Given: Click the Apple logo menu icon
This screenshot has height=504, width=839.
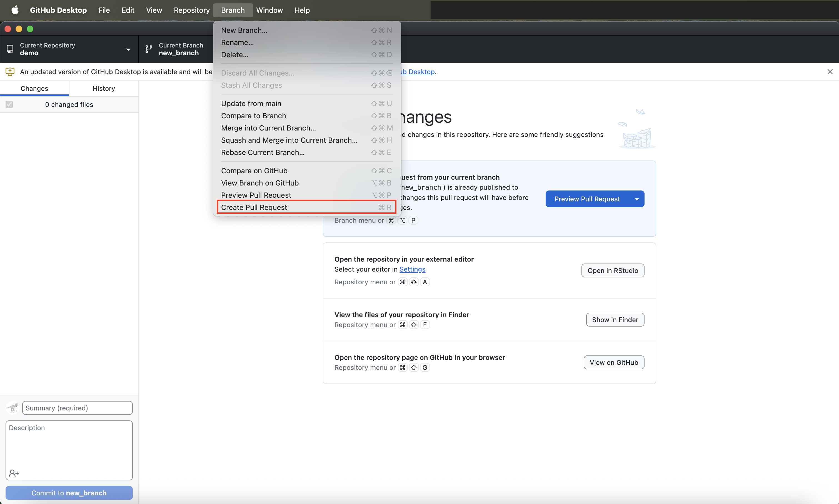Looking at the screenshot, I should tap(15, 10).
